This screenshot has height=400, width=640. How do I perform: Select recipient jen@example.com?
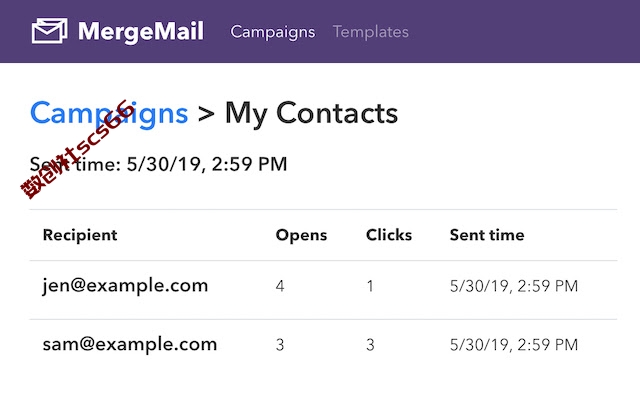(x=125, y=285)
